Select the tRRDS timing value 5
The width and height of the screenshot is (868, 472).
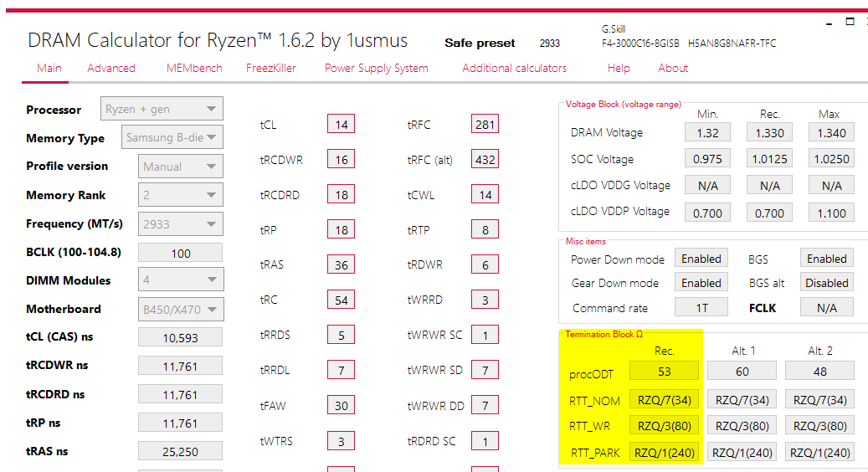click(x=341, y=335)
